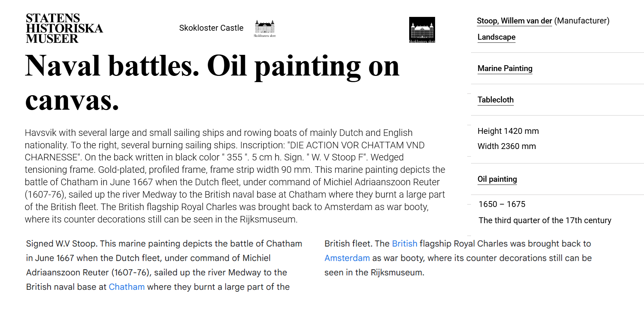This screenshot has width=644, height=327.
Task: Open the Marine Painting link
Action: [505, 69]
